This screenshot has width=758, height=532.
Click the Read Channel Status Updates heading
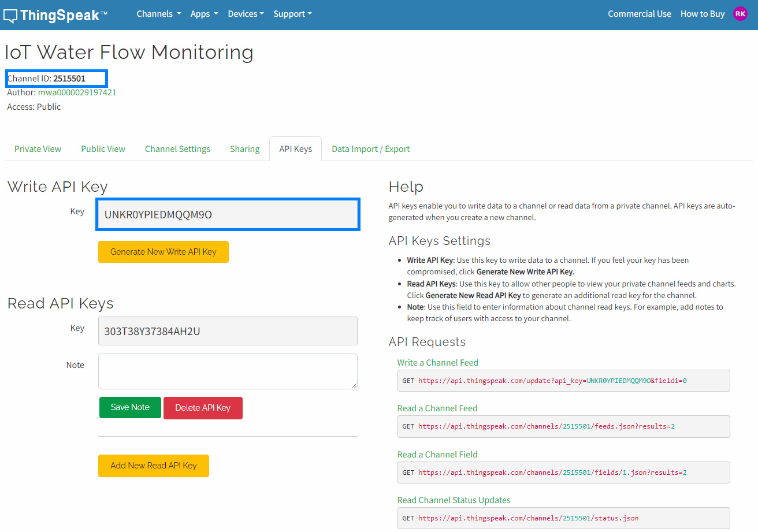(454, 500)
